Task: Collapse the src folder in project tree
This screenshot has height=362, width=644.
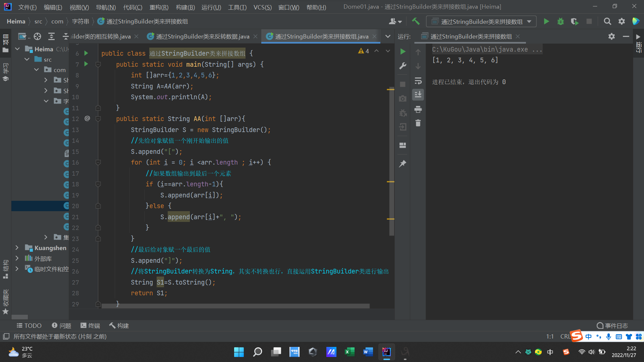Action: click(x=27, y=59)
